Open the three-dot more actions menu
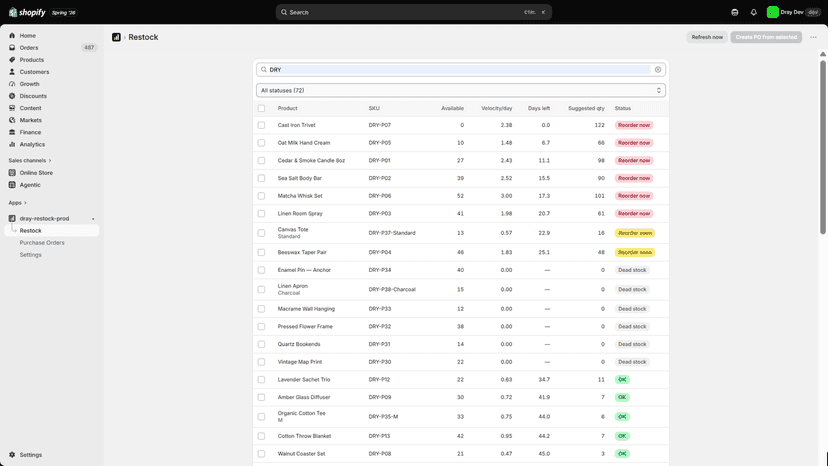Viewport: 828px width, 466px height. 813,37
